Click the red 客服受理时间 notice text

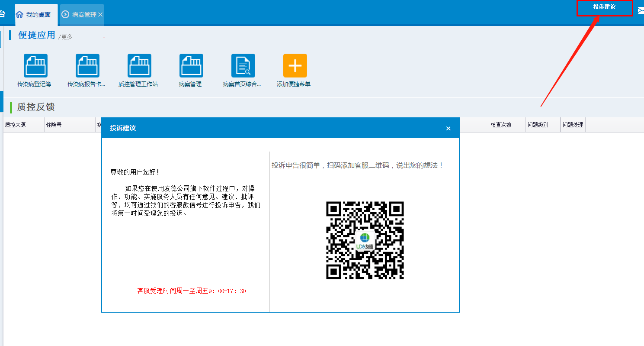[192, 291]
